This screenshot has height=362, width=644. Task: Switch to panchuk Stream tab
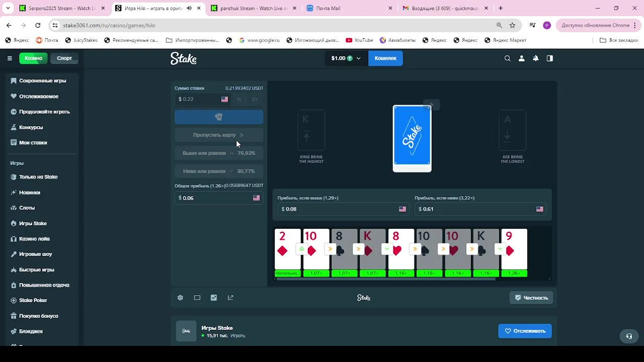pyautogui.click(x=253, y=8)
